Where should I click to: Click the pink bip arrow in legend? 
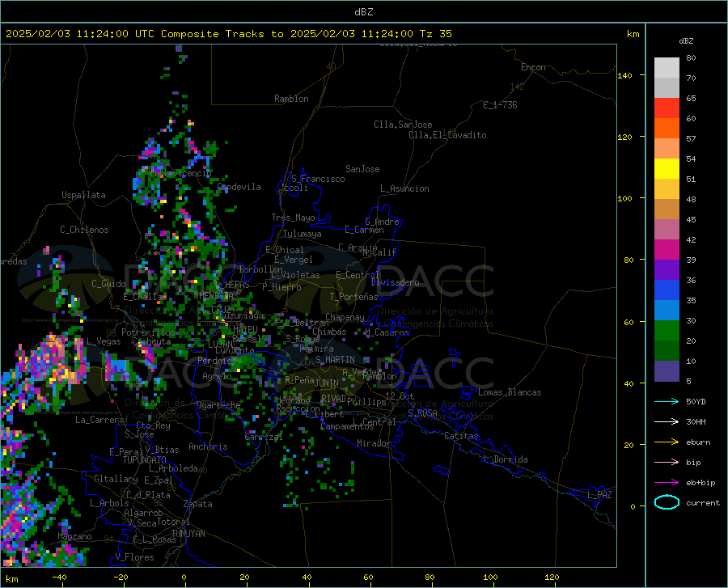click(x=667, y=462)
